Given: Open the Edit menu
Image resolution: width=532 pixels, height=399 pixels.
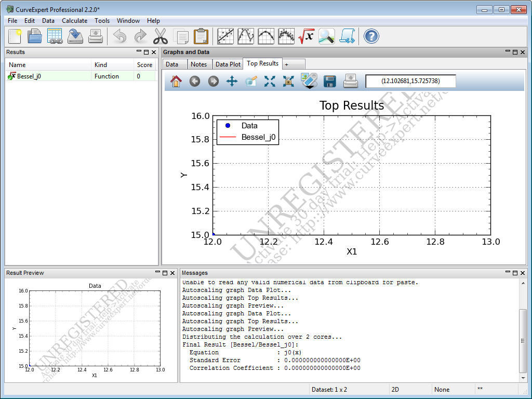Looking at the screenshot, I should [30, 21].
